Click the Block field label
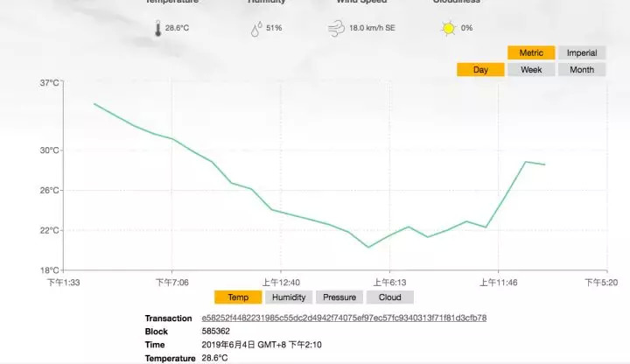The height and width of the screenshot is (364, 630). (157, 332)
